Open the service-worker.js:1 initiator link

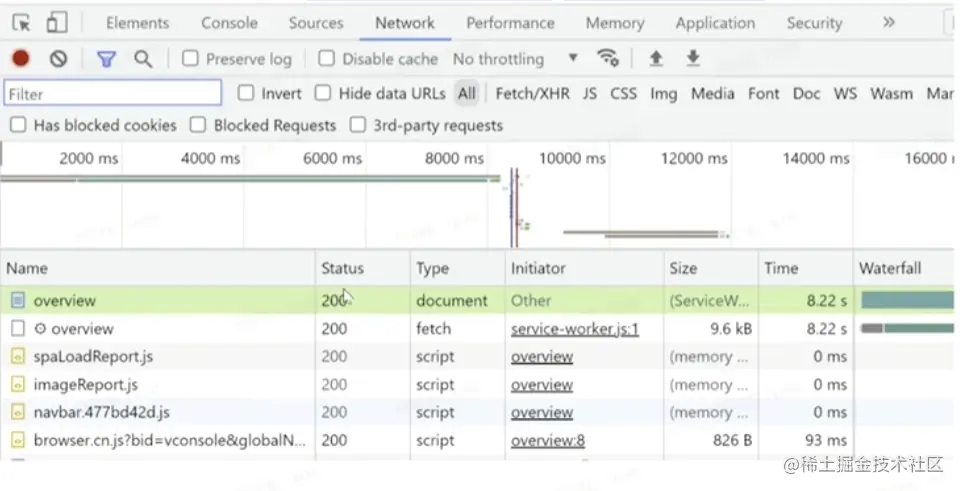[x=574, y=329]
